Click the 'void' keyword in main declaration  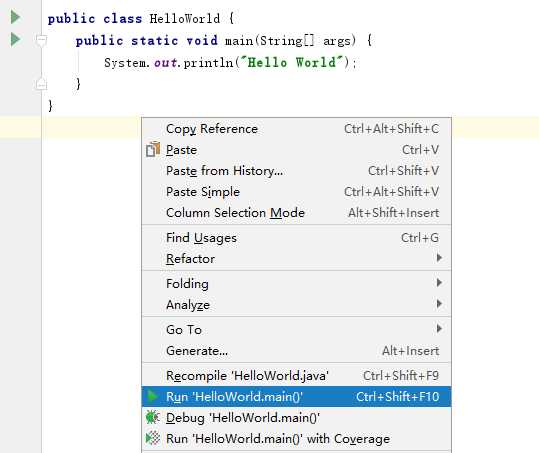tap(202, 41)
